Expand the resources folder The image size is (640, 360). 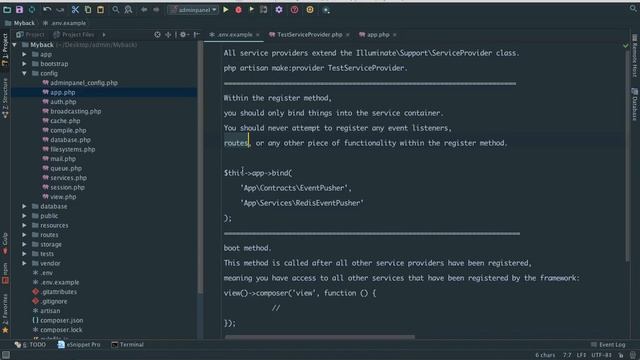coord(24,225)
